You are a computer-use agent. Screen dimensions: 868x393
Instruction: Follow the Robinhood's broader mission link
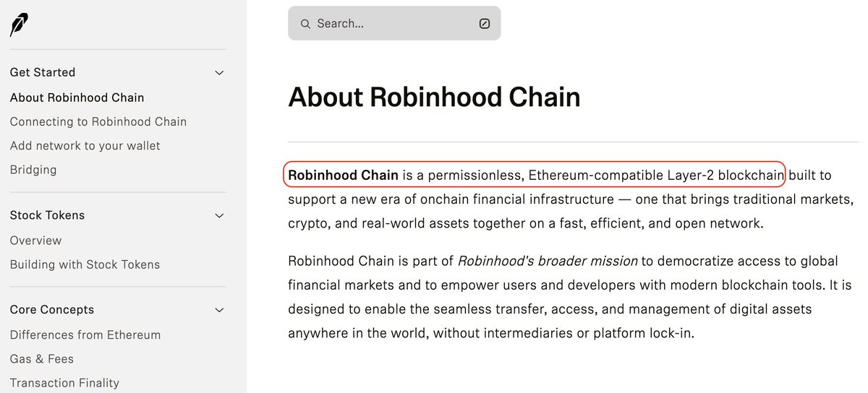[548, 261]
